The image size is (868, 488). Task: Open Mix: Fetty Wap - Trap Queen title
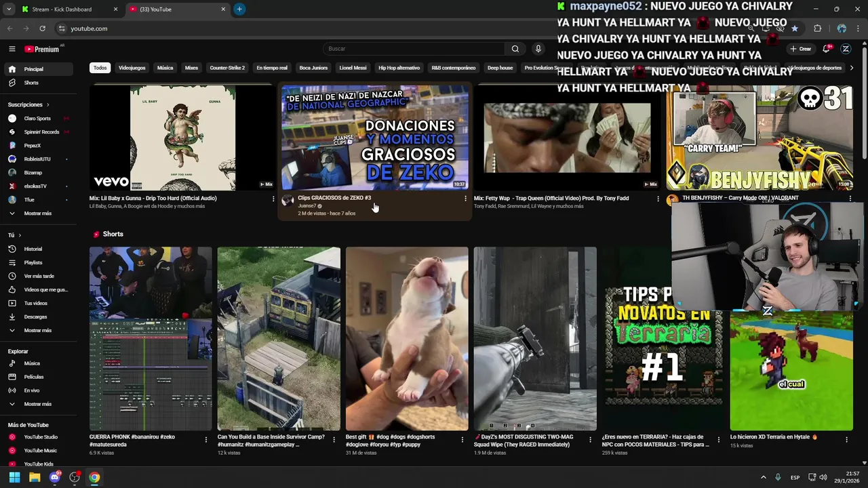click(551, 199)
